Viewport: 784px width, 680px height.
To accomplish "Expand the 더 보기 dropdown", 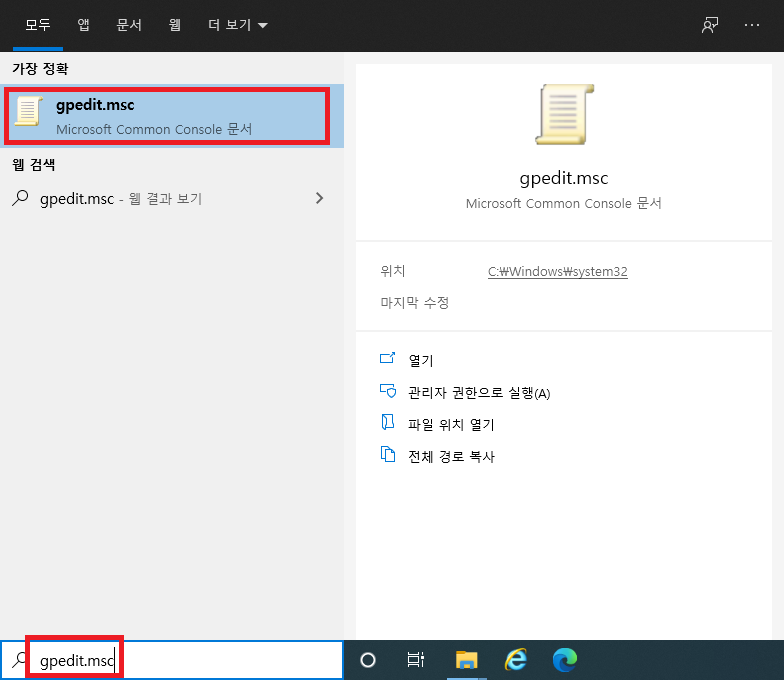I will 238,24.
